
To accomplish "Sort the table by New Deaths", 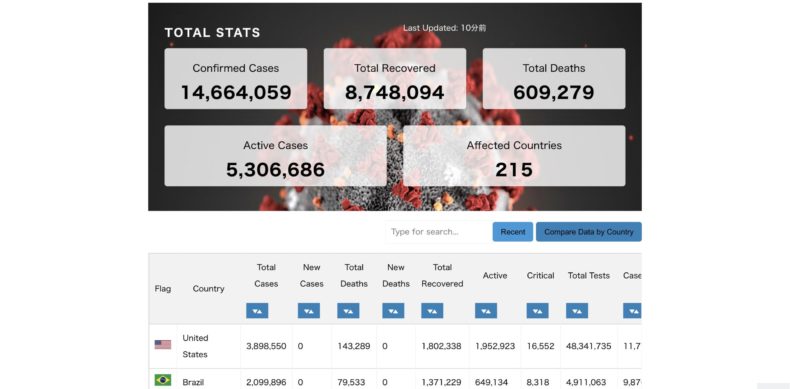I will [x=393, y=311].
